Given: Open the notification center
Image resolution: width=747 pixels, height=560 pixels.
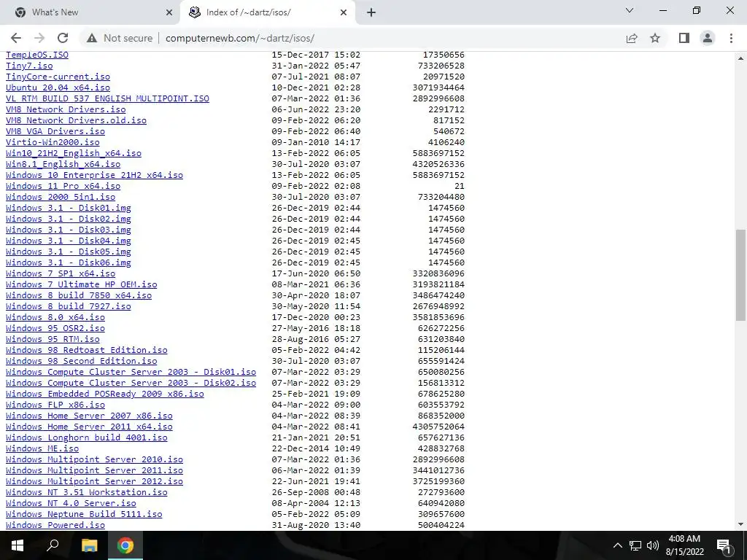Looking at the screenshot, I should click(x=724, y=545).
